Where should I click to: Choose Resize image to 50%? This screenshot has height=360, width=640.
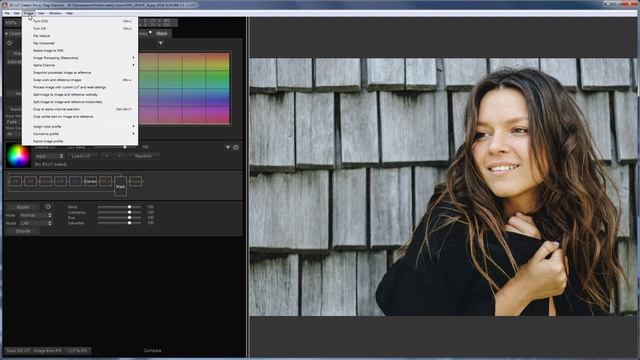pyautogui.click(x=80, y=51)
